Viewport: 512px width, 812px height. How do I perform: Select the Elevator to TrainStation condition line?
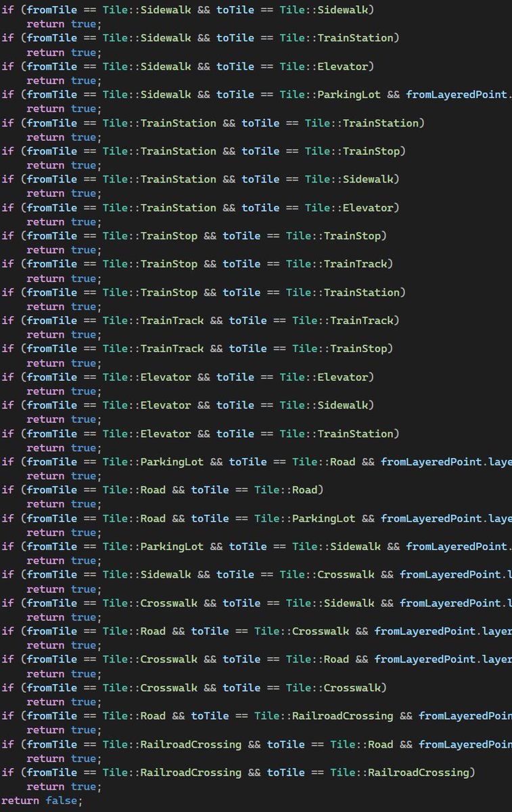(x=201, y=434)
